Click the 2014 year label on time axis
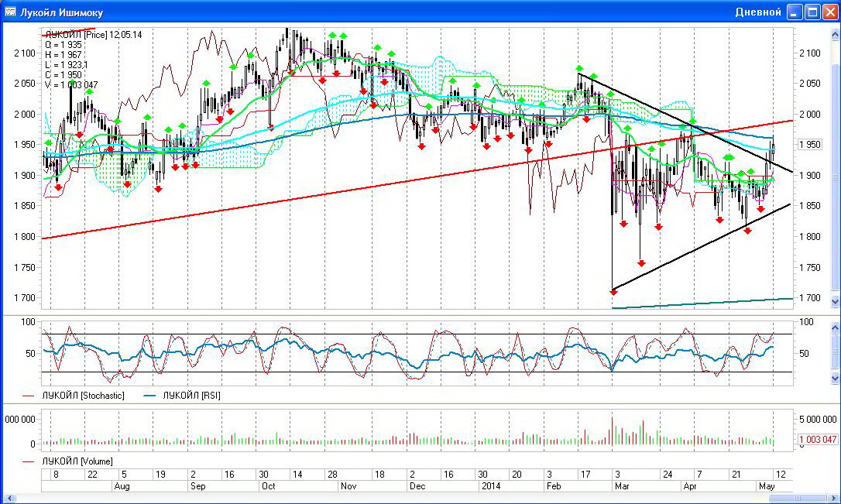The height and width of the screenshot is (504, 841). [x=491, y=486]
